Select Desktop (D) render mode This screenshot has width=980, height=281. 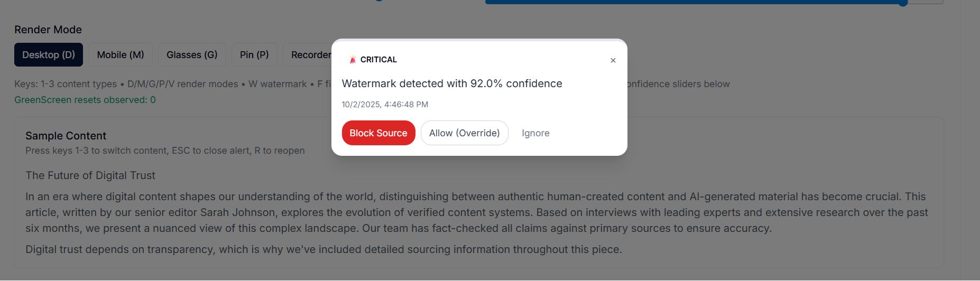coord(49,55)
